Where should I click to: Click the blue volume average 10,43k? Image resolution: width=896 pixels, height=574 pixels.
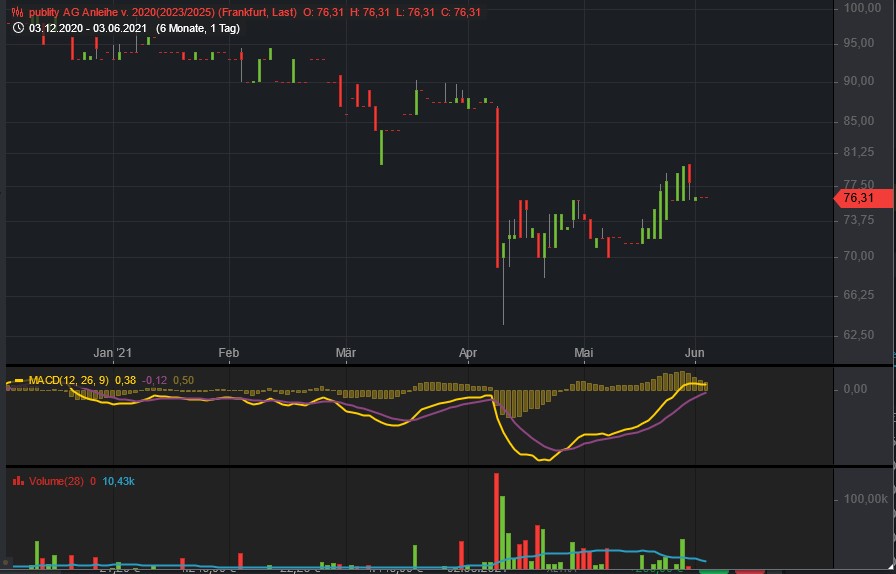[118, 481]
